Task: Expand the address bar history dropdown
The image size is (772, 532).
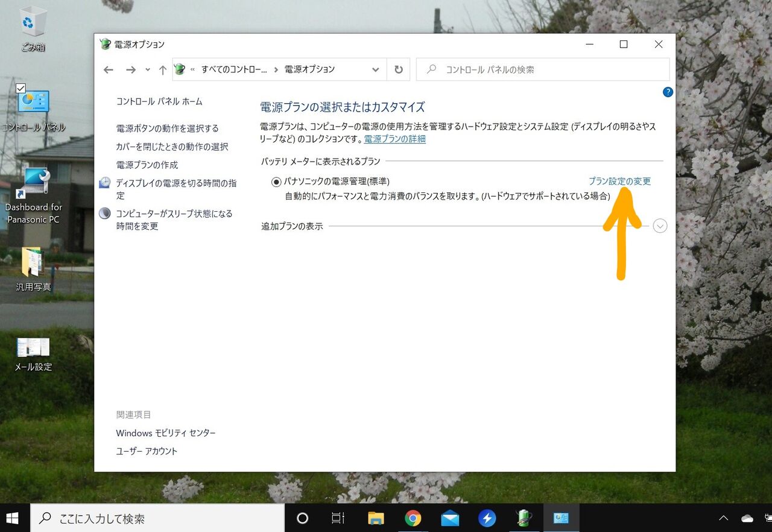Action: tap(376, 69)
